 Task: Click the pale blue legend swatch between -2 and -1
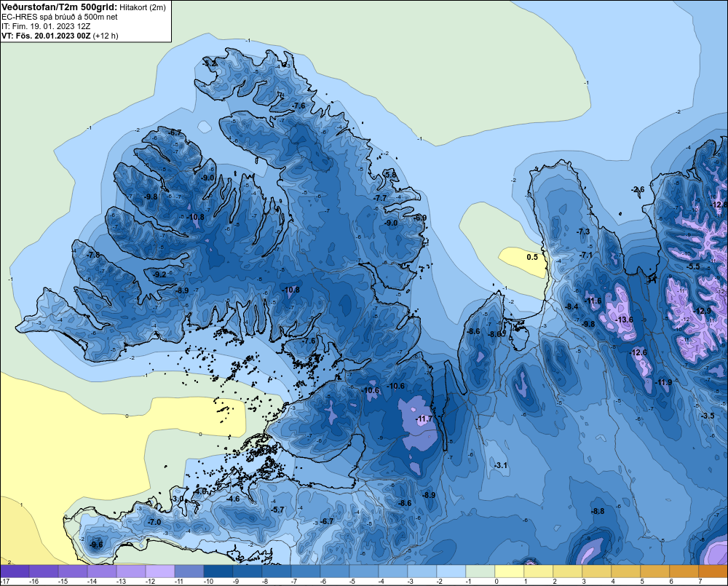point(451,571)
